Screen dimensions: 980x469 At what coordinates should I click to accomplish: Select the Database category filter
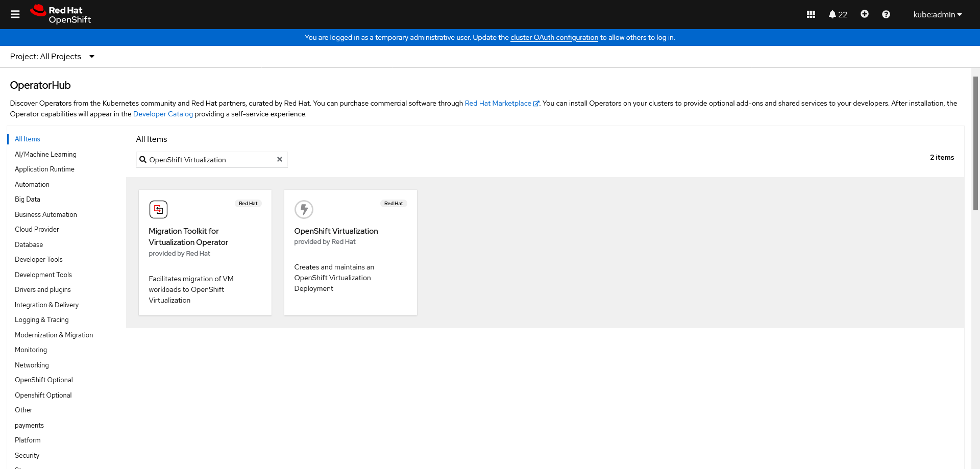point(29,244)
